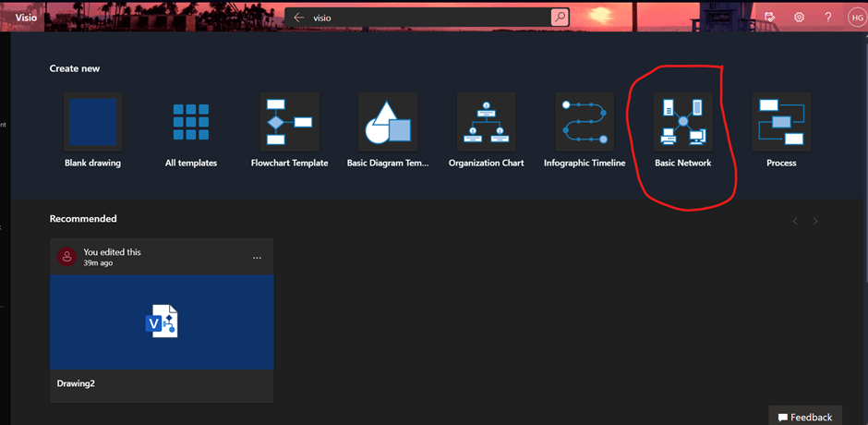Viewport: 868px width, 425px height.
Task: Click the Recommended section heading
Action: (x=83, y=218)
